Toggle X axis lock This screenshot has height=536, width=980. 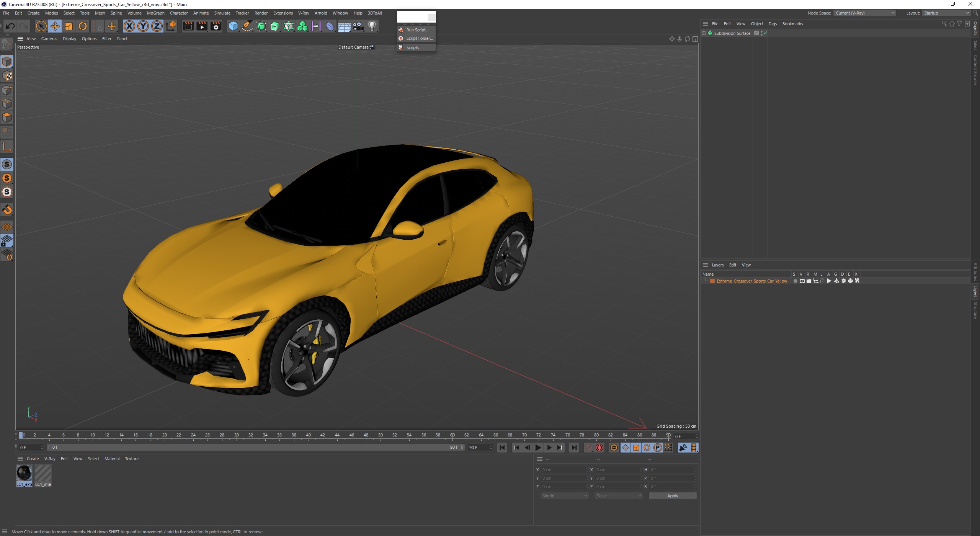129,26
